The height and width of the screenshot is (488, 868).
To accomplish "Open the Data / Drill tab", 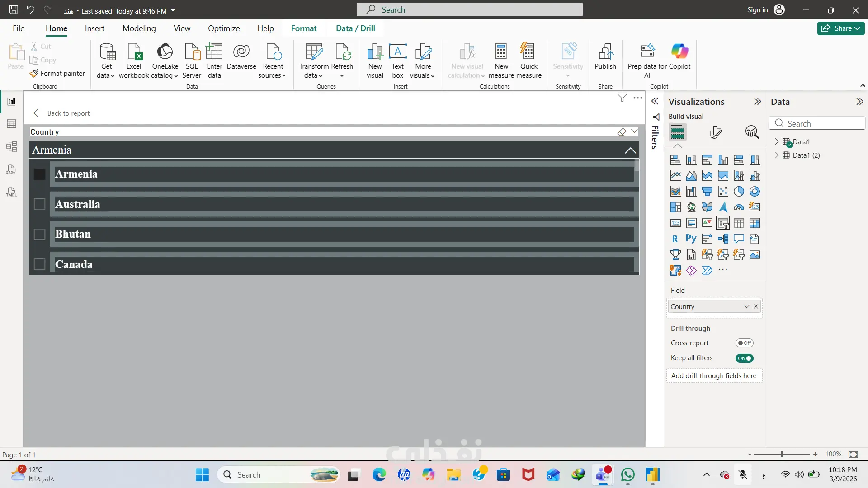I will click(x=355, y=28).
